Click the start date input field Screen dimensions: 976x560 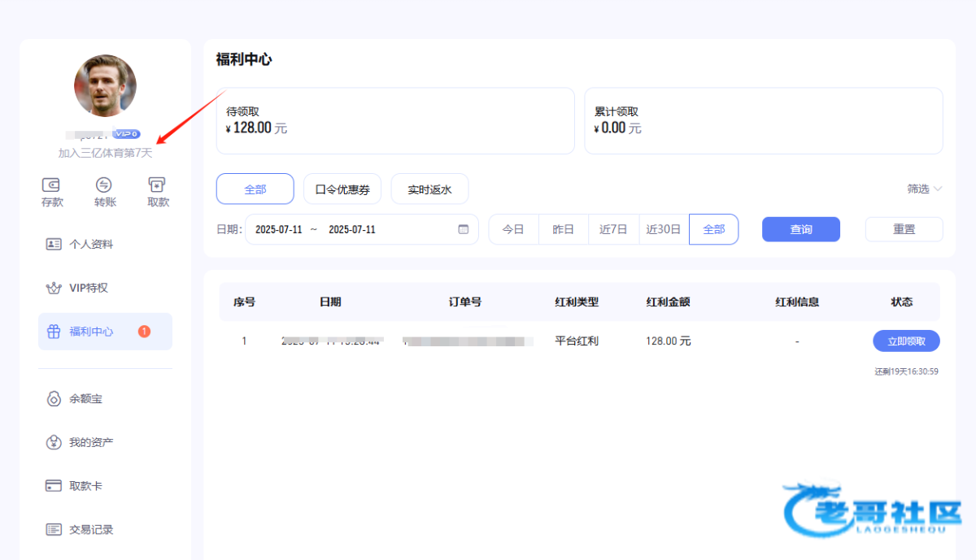coord(275,229)
